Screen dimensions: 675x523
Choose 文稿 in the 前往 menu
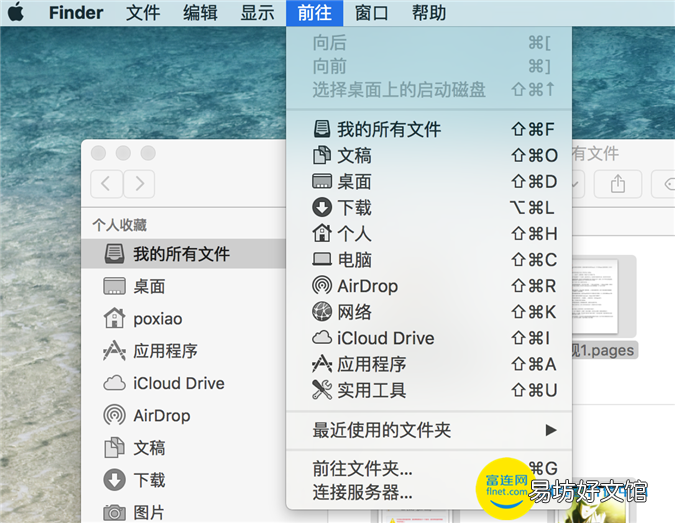click(429, 155)
